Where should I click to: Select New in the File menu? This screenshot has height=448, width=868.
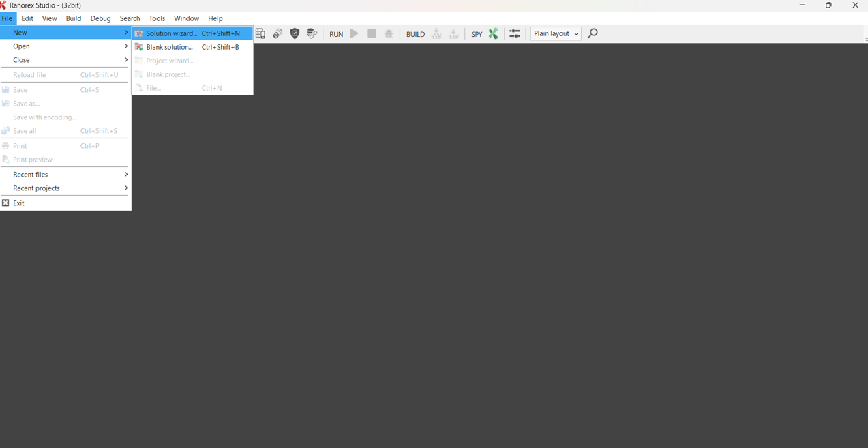click(65, 33)
